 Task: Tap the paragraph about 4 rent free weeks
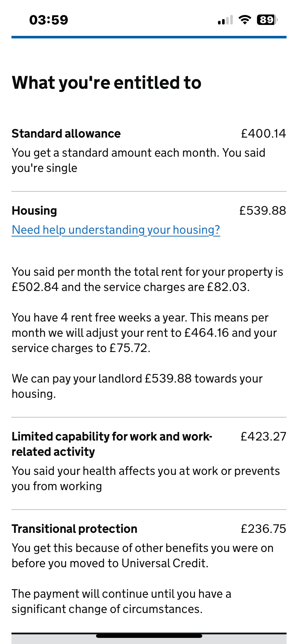click(144, 333)
